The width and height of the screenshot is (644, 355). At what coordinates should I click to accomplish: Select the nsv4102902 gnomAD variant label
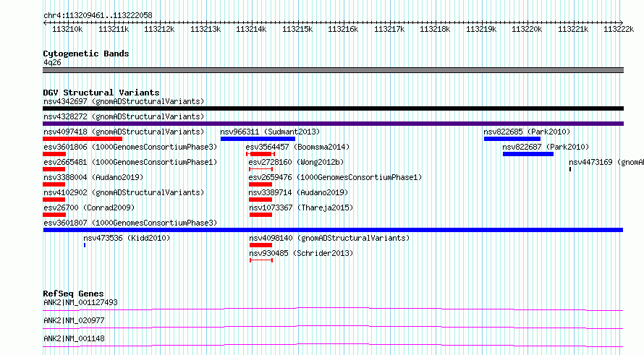coord(124,192)
